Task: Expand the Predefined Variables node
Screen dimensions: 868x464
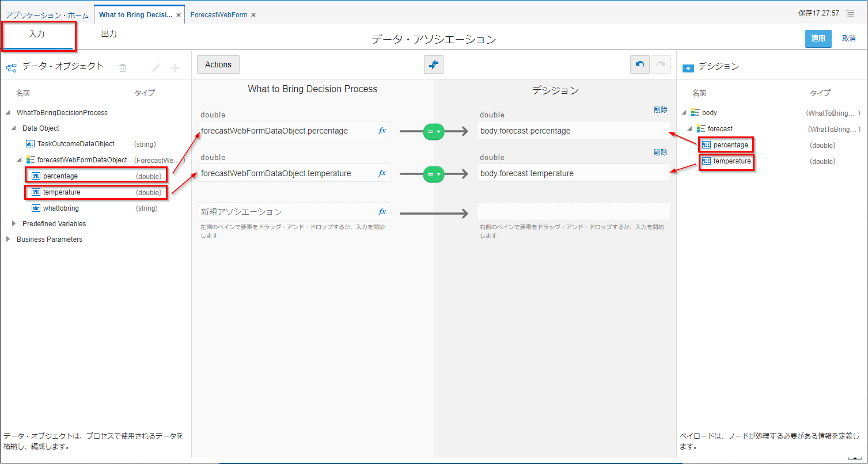Action: pyautogui.click(x=14, y=223)
